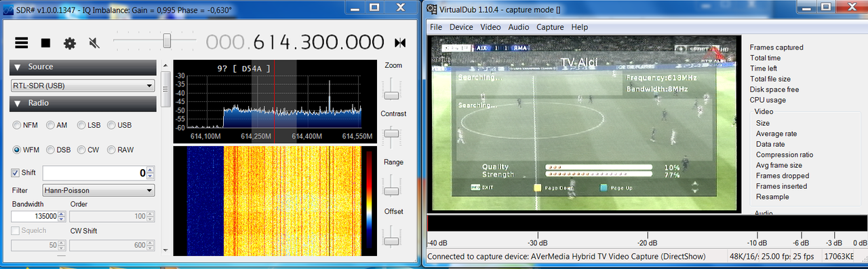The height and width of the screenshot is (269, 868).
Task: Click 'Frames dropped' label
Action: pos(783,176)
